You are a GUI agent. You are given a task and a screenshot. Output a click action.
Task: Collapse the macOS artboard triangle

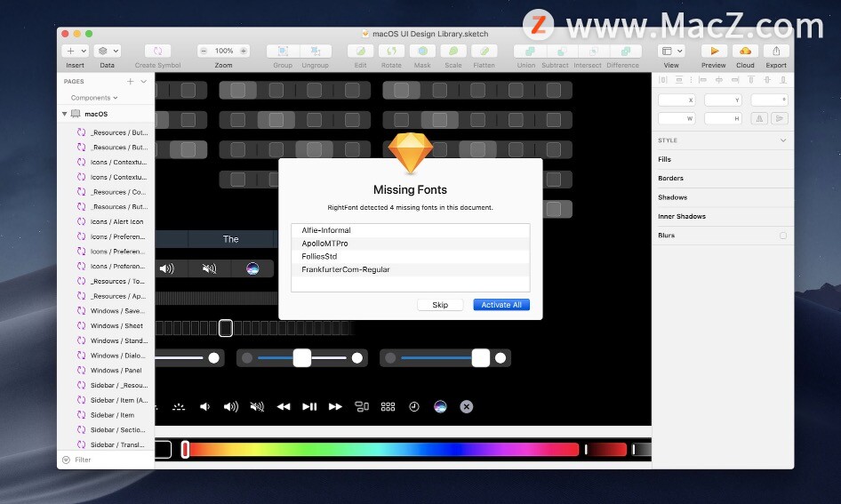pos(64,114)
